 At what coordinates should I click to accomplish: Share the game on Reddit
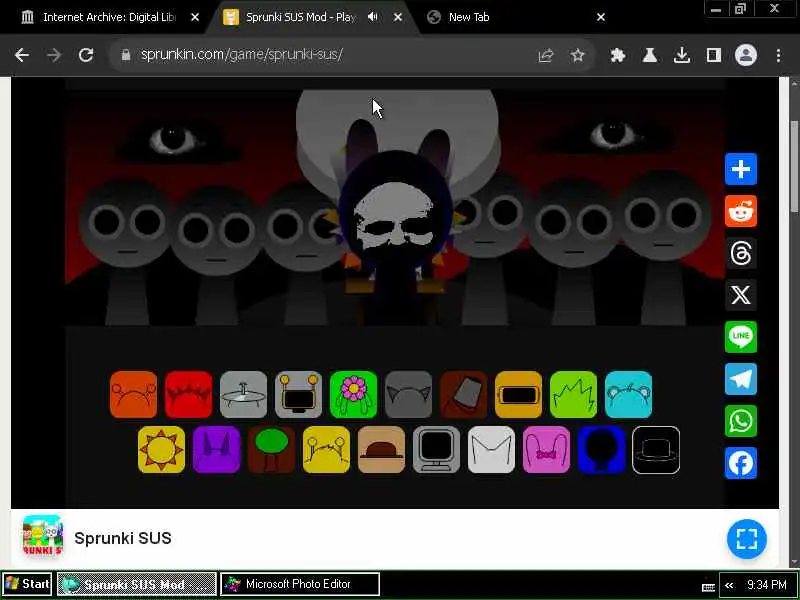click(741, 211)
